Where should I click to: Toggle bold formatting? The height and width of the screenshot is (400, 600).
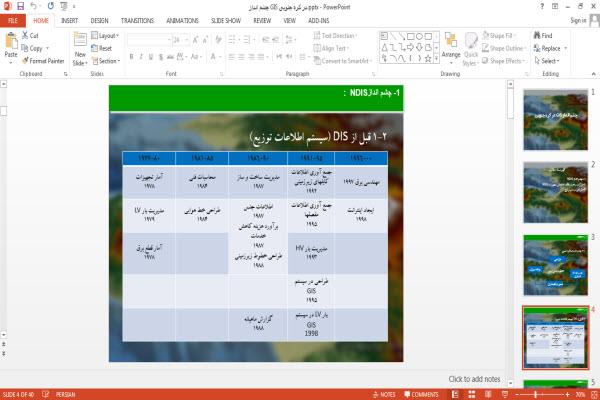click(x=131, y=57)
